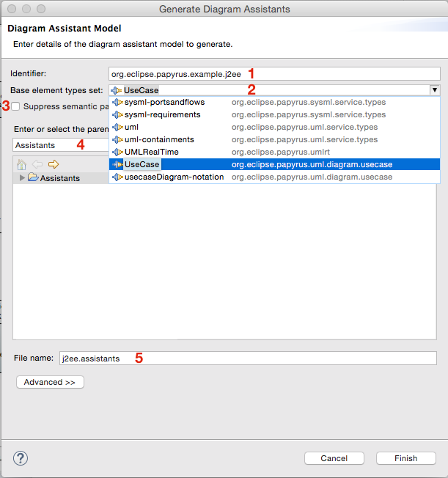
Task: Click the Identifier text field
Action: point(274,74)
